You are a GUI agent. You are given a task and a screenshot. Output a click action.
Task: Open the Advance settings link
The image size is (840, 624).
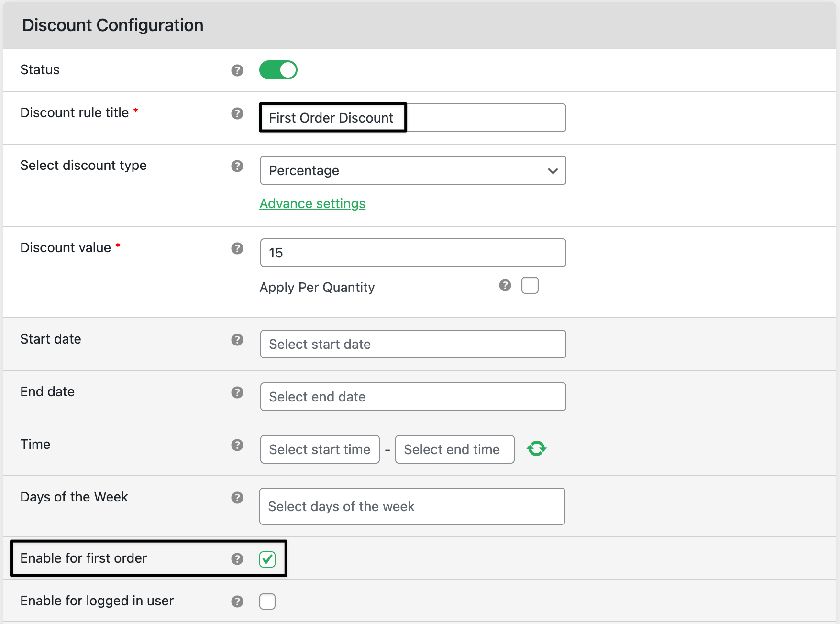click(x=312, y=204)
